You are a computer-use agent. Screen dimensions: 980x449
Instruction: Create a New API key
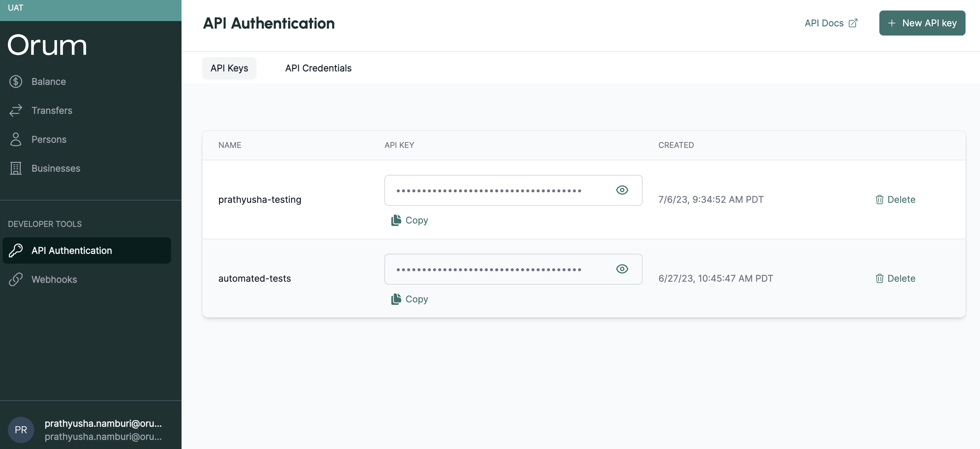(x=922, y=23)
